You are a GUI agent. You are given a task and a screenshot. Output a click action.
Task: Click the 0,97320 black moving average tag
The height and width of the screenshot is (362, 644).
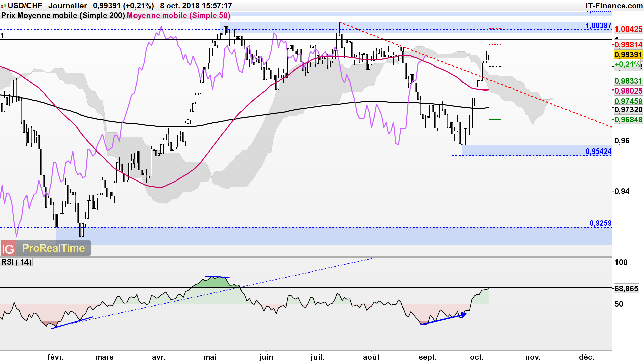coord(628,110)
